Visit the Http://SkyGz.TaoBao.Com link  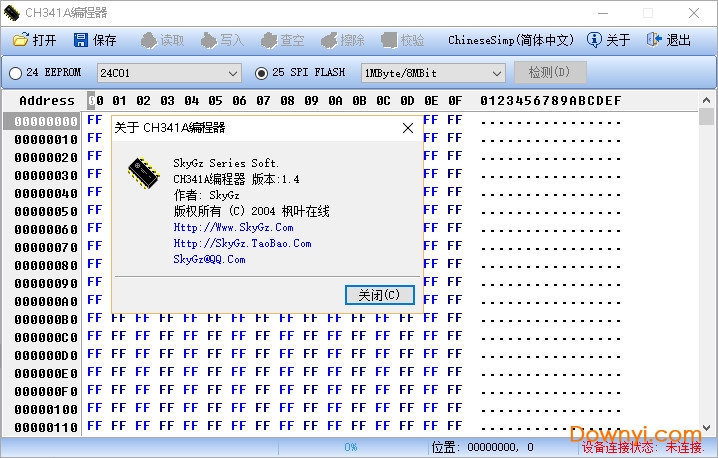click(x=242, y=243)
